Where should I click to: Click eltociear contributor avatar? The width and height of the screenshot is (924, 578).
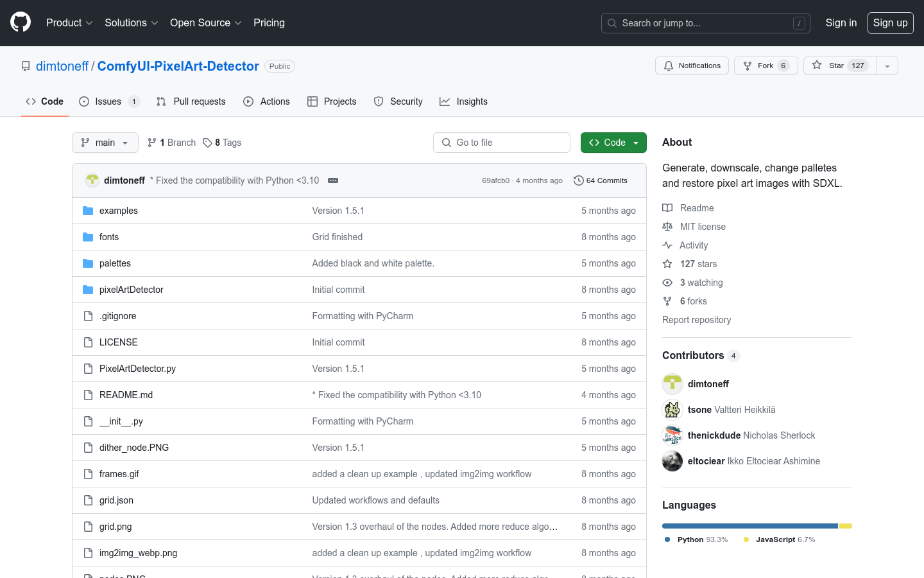coord(672,461)
